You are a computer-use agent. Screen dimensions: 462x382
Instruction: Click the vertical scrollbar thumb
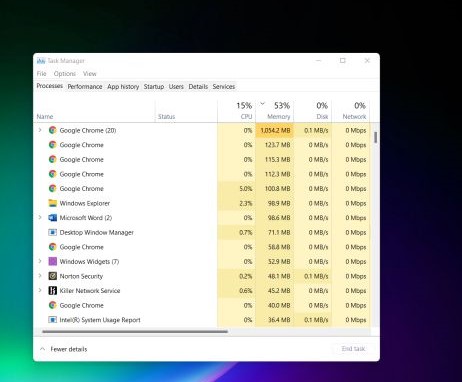375,137
